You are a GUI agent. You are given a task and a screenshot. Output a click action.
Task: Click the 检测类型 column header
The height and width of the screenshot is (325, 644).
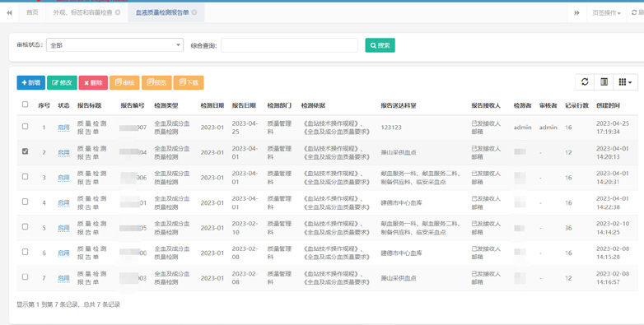pyautogui.click(x=166, y=105)
